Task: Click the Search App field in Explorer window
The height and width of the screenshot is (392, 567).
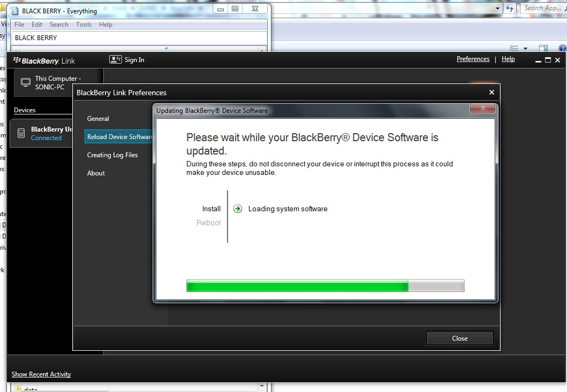Action: pyautogui.click(x=543, y=8)
